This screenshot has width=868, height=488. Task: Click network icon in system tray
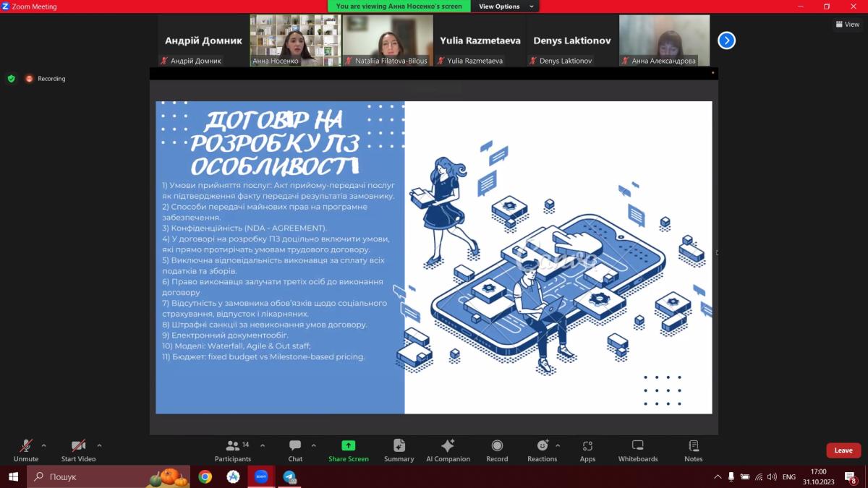758,477
